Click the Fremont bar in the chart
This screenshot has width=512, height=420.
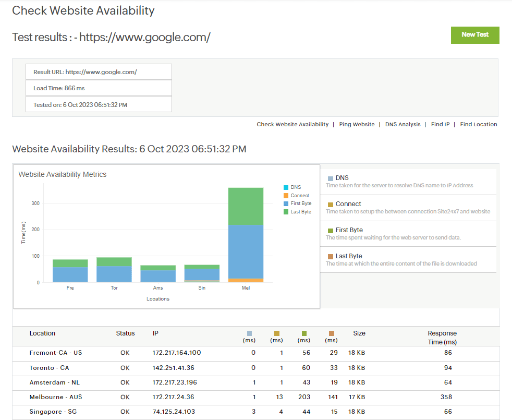click(70, 271)
